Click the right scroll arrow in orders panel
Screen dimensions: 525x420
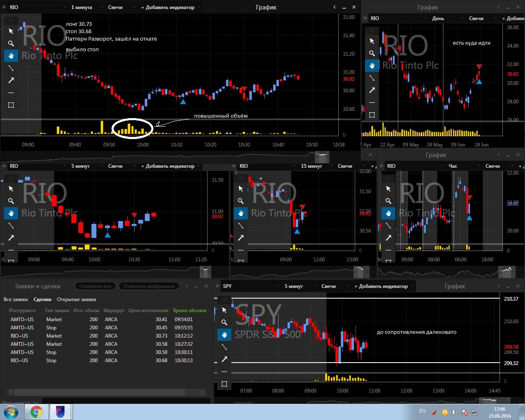(x=202, y=393)
